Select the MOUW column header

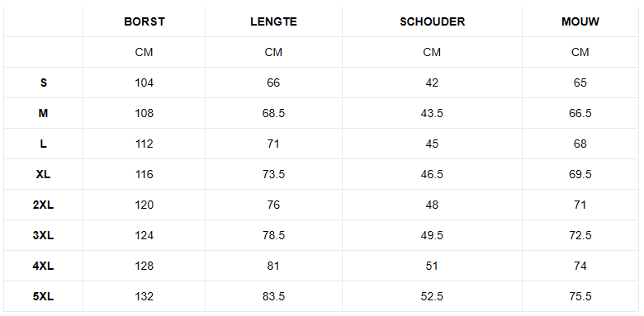pos(580,21)
